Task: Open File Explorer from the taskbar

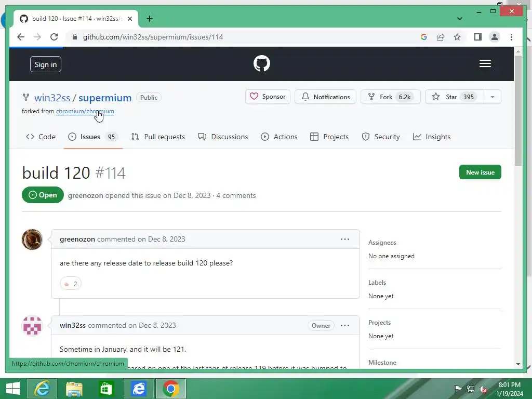Action: pyautogui.click(x=74, y=389)
